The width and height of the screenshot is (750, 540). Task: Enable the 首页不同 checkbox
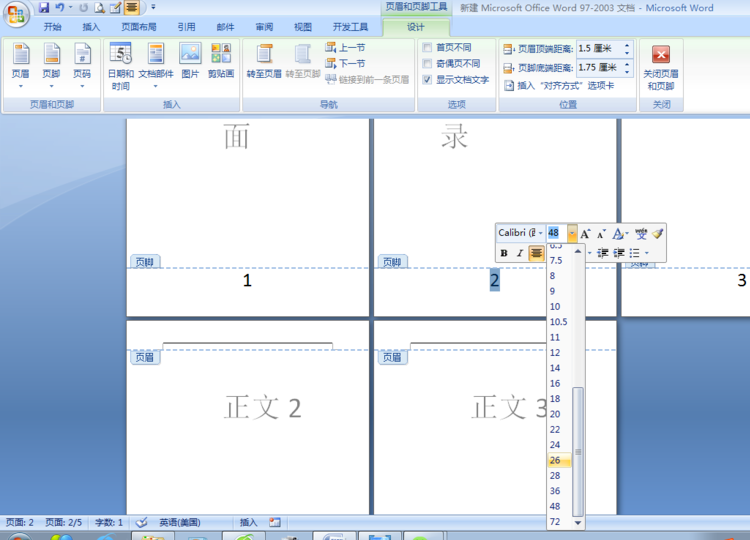click(427, 47)
